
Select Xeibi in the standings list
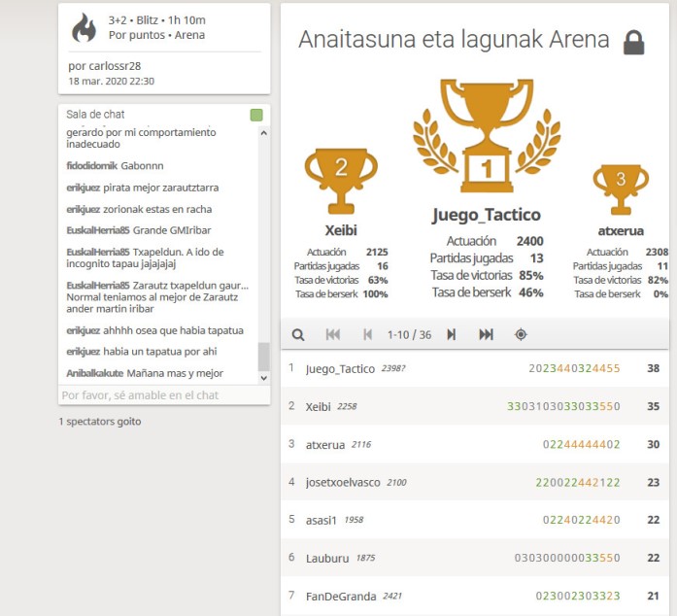(318, 406)
